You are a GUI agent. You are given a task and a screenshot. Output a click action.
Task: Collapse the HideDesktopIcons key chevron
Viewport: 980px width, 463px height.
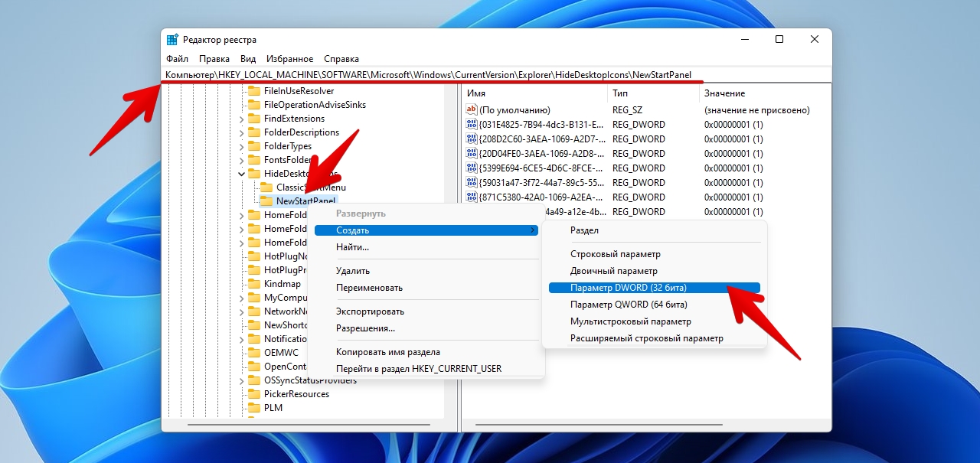pos(241,174)
